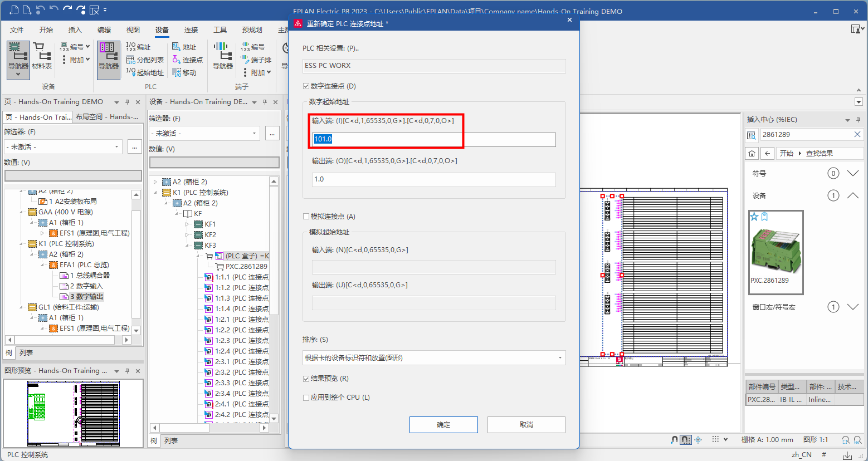
Task: Expand the 设备 编号 dropdown in ribbon
Action: pyautogui.click(x=87, y=47)
